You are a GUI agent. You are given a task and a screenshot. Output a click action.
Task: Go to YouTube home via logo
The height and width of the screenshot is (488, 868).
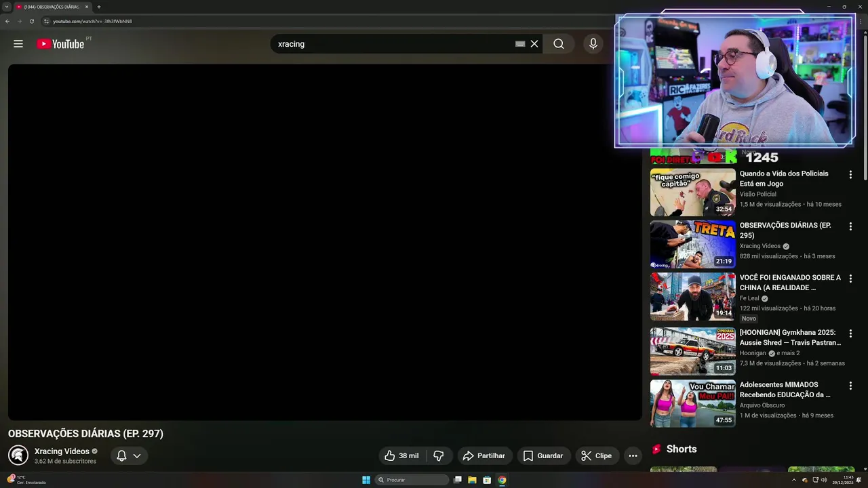pos(60,44)
